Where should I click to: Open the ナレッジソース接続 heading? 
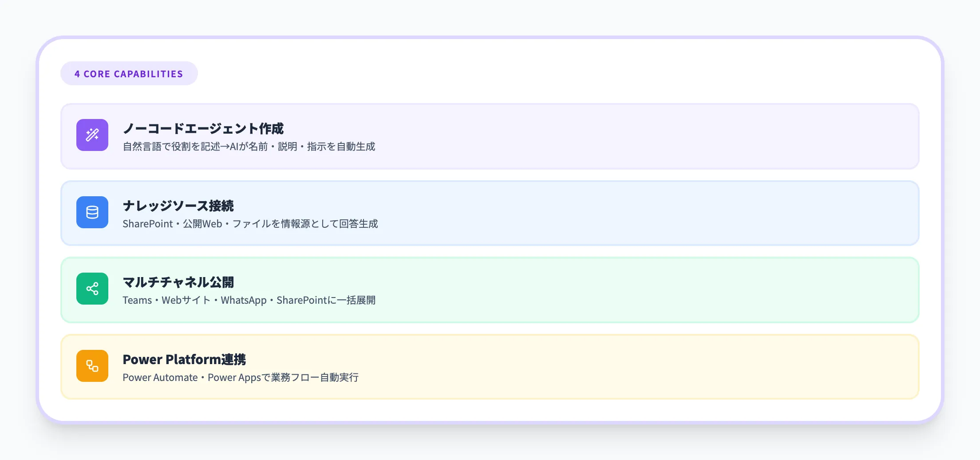(x=178, y=206)
